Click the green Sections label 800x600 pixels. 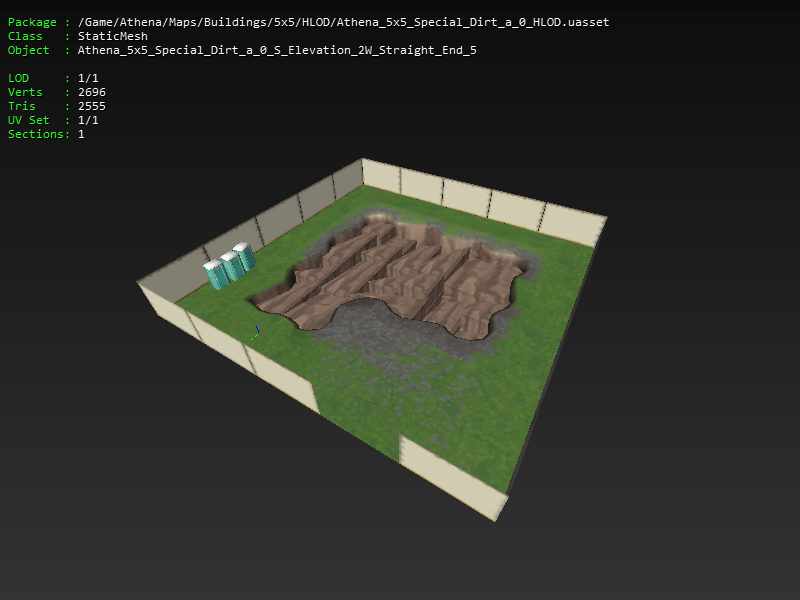(38, 134)
